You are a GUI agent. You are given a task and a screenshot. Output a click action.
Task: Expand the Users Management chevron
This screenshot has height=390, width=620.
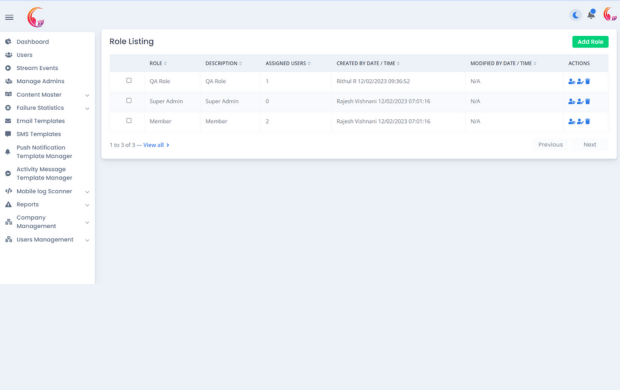(87, 240)
